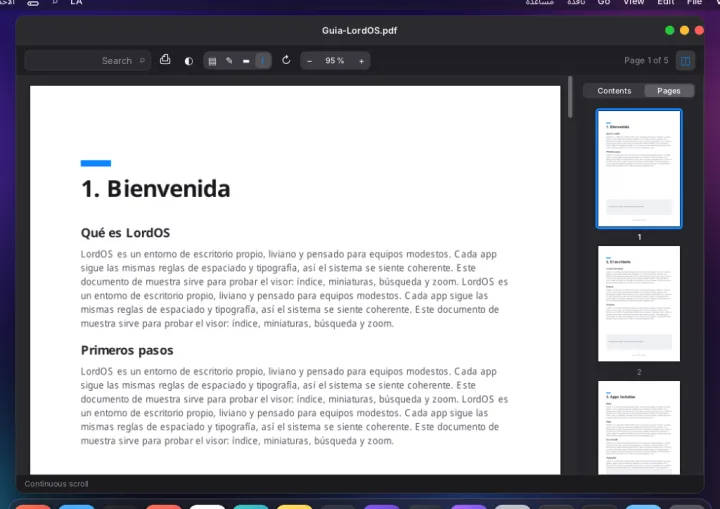This screenshot has height=509, width=720.
Task: Open the File menu
Action: [694, 2]
